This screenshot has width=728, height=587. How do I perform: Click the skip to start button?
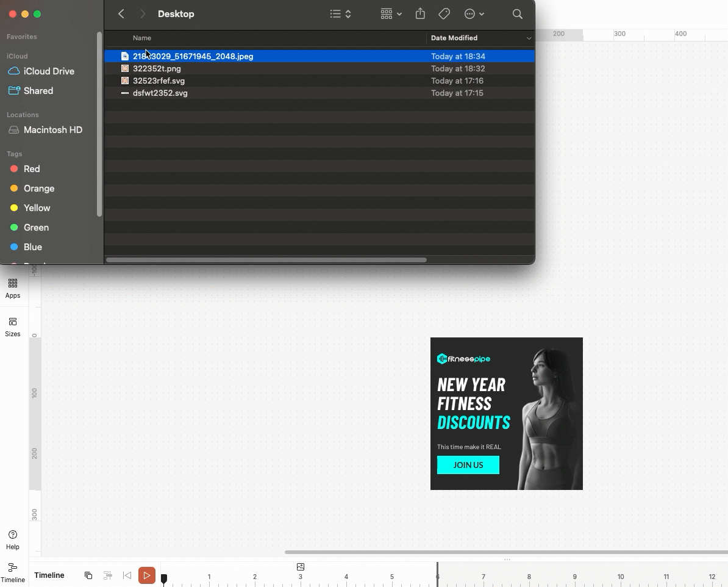(x=127, y=575)
